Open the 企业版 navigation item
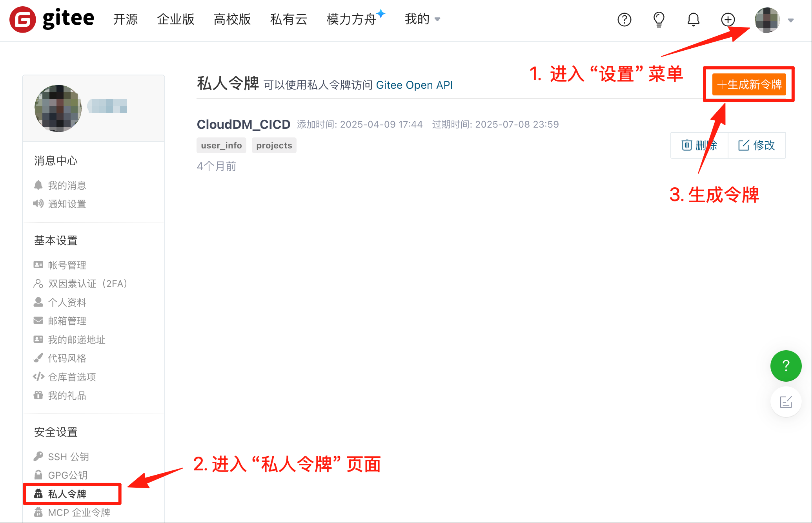 176,19
